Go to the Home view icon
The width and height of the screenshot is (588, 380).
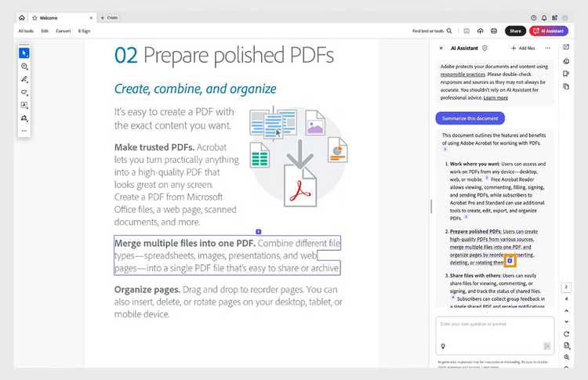tap(22, 17)
